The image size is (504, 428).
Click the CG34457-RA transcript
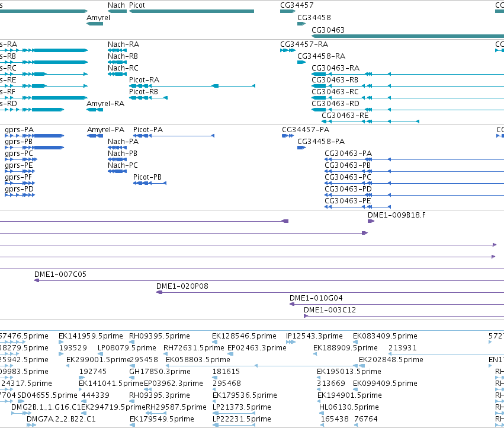[x=288, y=50]
